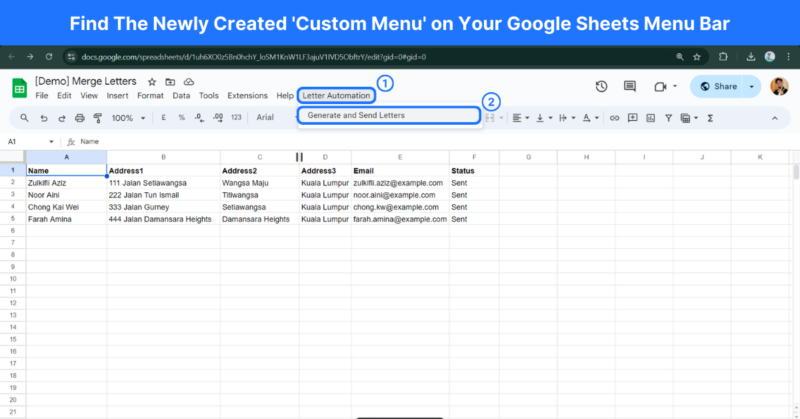Insert a link from the toolbar
Screen dimensions: 800x419
pos(614,118)
